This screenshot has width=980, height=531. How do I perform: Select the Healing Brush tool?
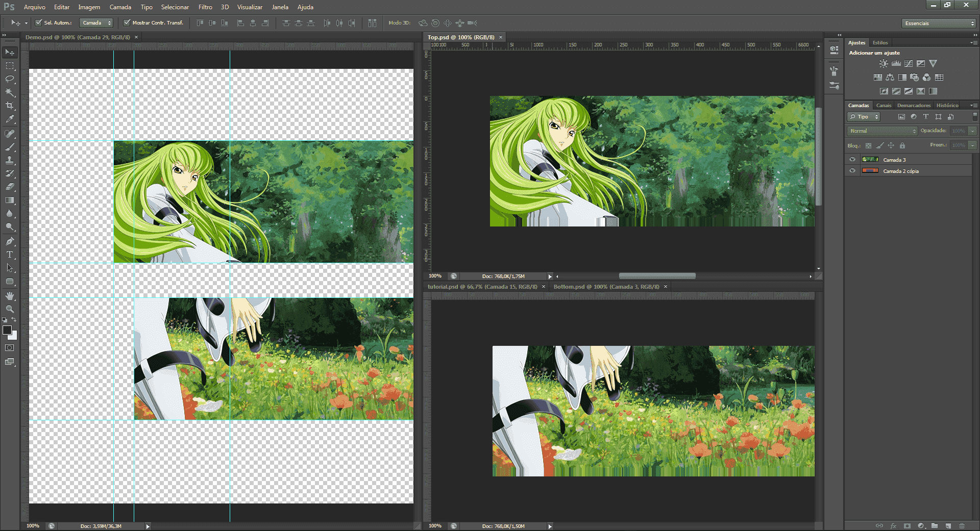10,134
